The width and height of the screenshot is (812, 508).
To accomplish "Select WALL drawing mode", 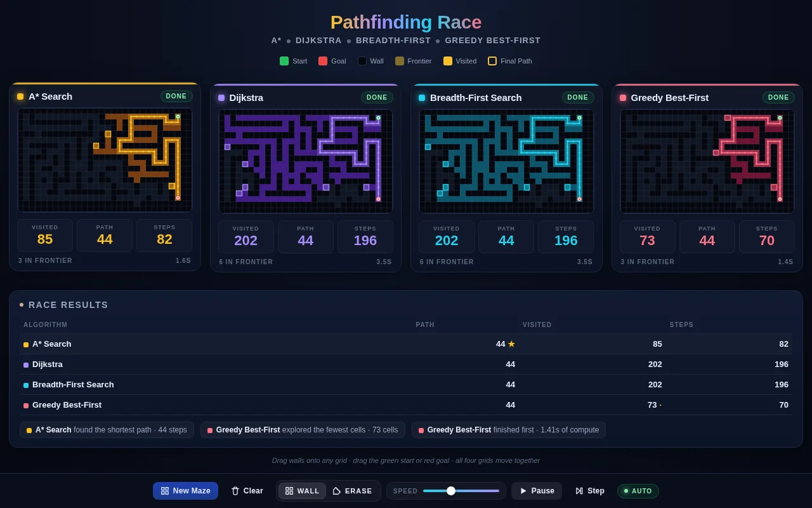I will point(302,491).
